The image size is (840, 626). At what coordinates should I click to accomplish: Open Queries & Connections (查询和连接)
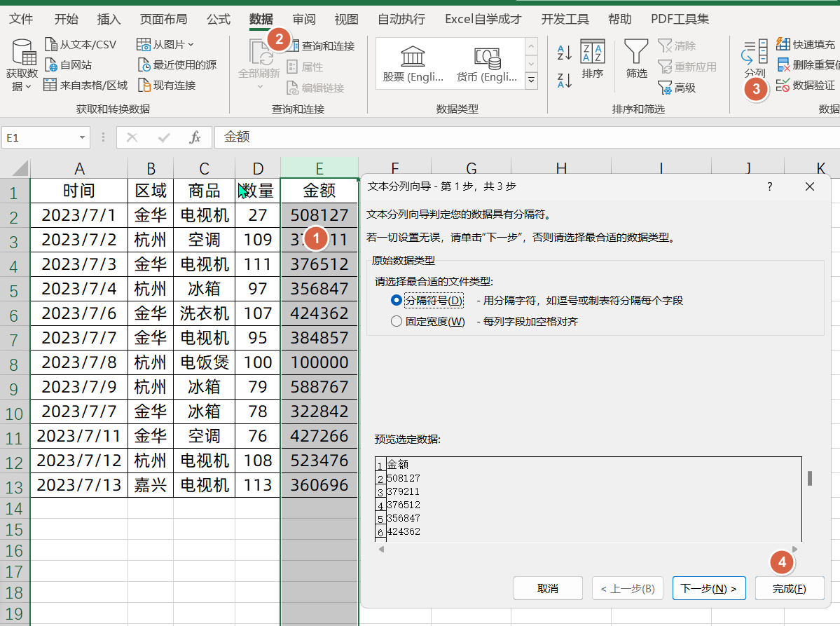click(x=322, y=46)
